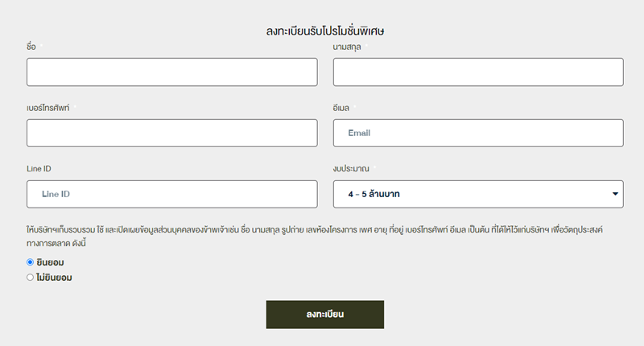Select the Email input field
Screen dimensions: 644x346
(478, 133)
